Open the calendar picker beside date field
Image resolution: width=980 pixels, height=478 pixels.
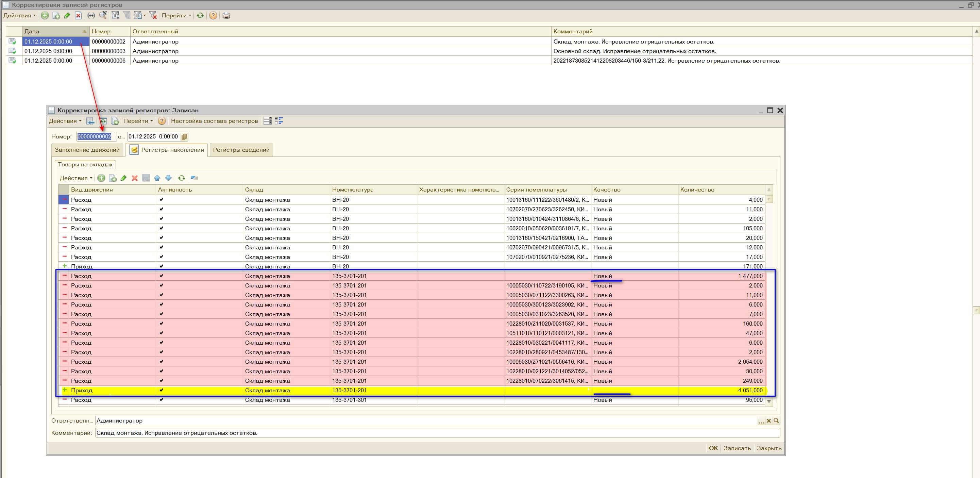click(x=184, y=137)
